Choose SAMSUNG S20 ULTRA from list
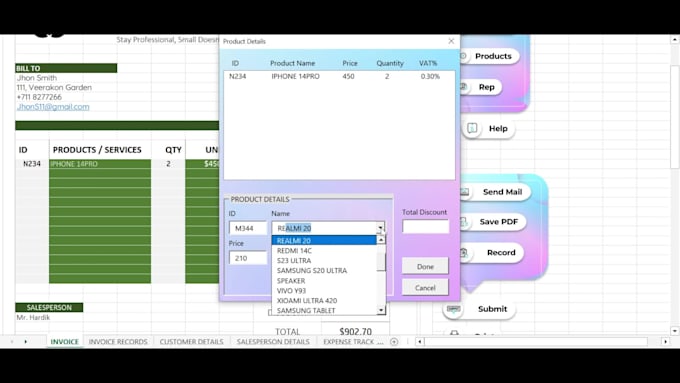The image size is (680, 383). click(x=324, y=270)
